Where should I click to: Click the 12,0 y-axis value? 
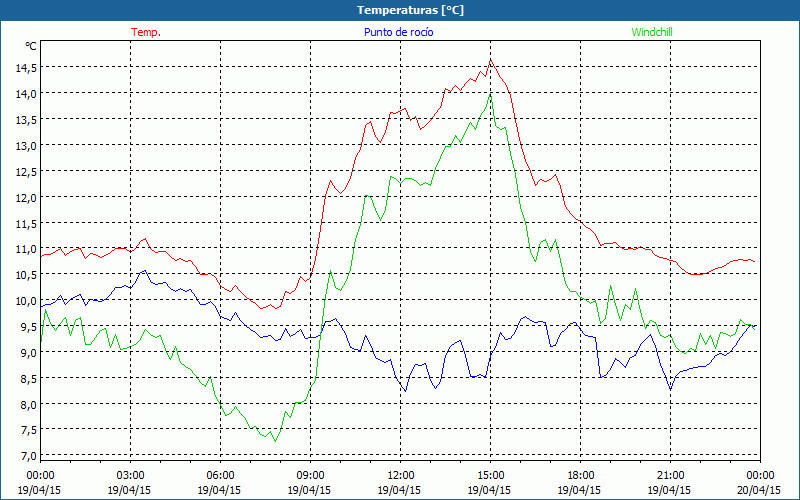(x=26, y=197)
